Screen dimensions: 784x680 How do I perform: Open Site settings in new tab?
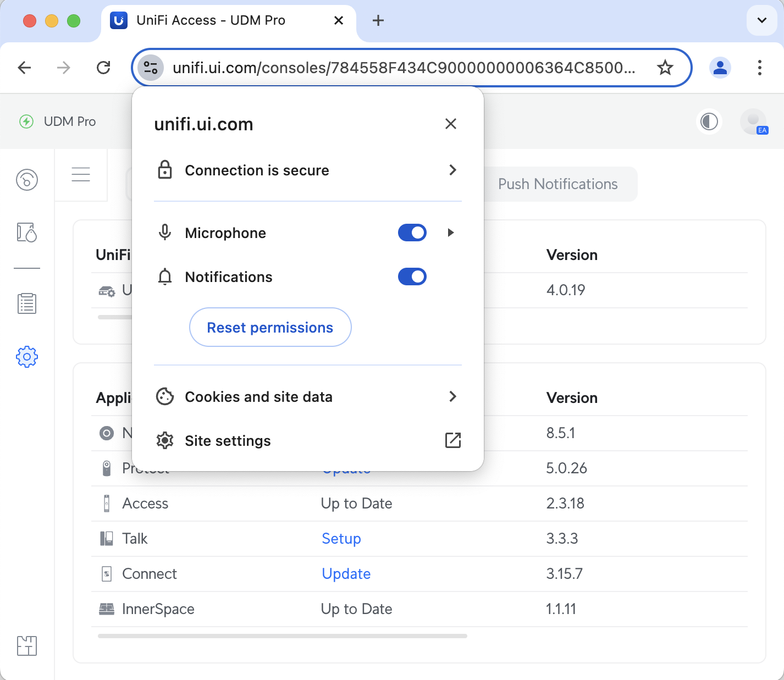pyautogui.click(x=308, y=441)
